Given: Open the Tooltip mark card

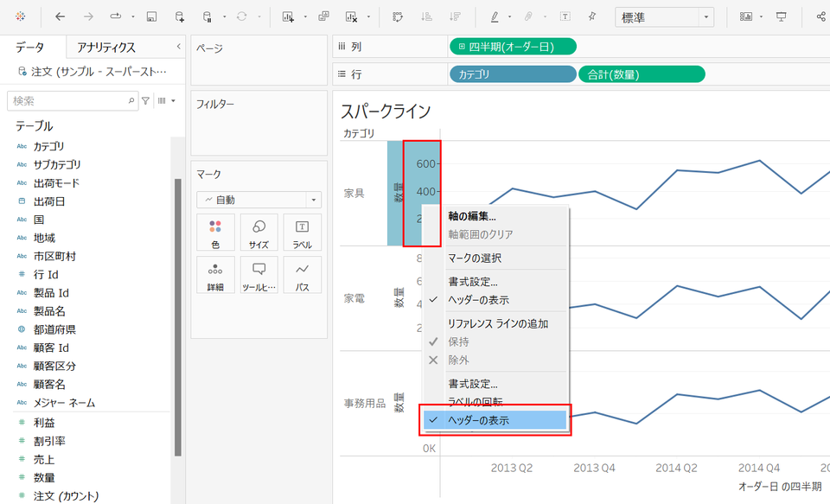Looking at the screenshot, I should [x=259, y=274].
